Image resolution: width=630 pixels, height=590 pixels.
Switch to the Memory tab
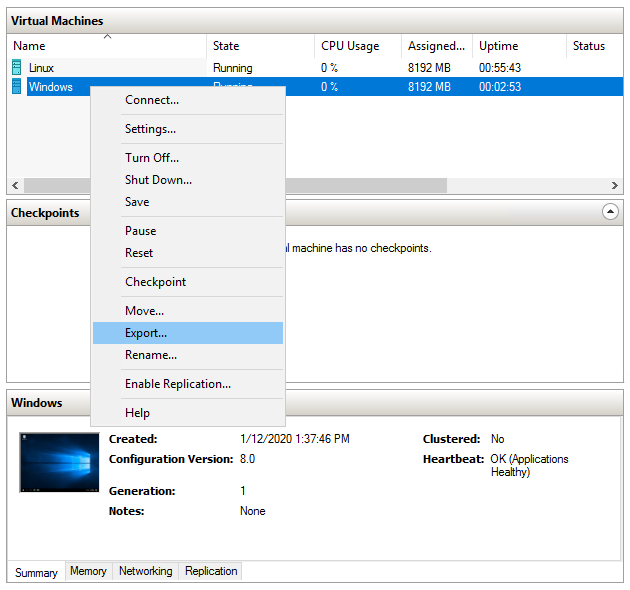(x=88, y=571)
